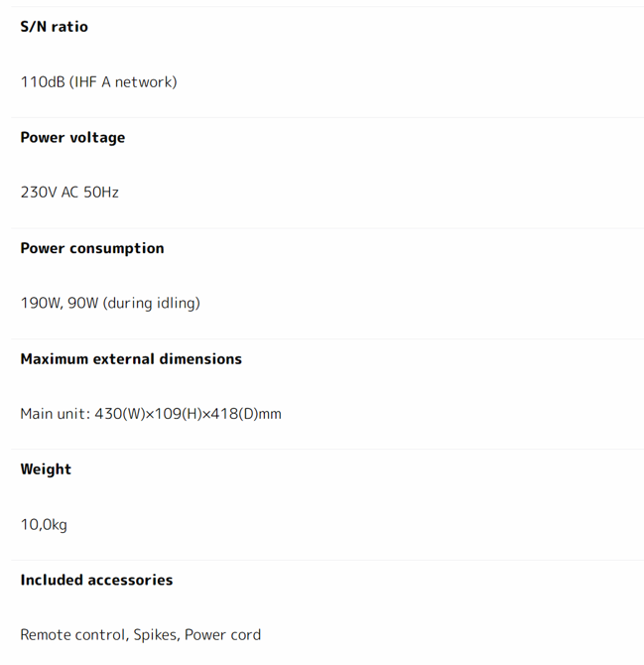The width and height of the screenshot is (644, 665).
Task: Click the 'Remote control' accessory text
Action: click(x=72, y=635)
